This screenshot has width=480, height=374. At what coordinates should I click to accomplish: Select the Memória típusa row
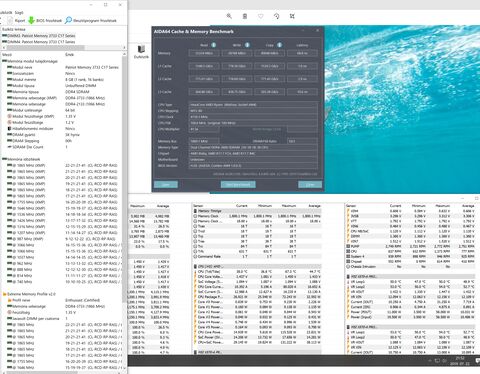pos(63,92)
